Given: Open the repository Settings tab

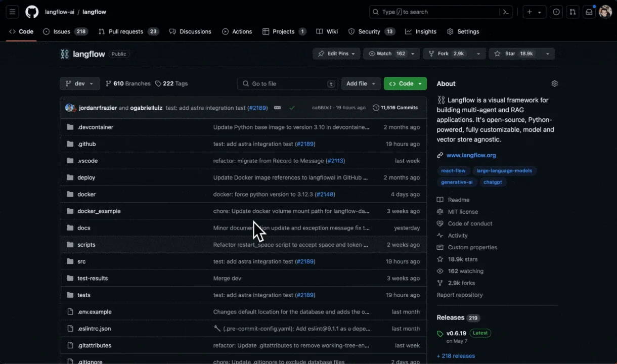Looking at the screenshot, I should [463, 31].
